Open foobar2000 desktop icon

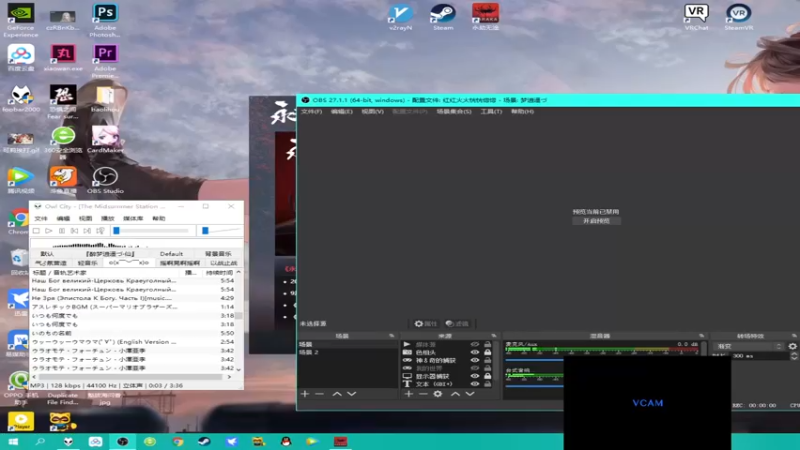tap(20, 98)
